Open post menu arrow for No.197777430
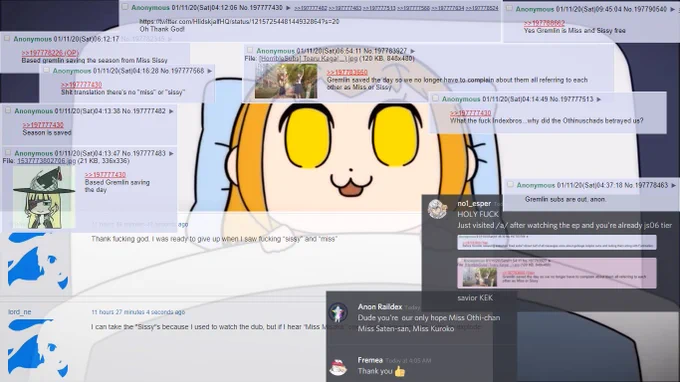680x382 pixels. [x=288, y=8]
